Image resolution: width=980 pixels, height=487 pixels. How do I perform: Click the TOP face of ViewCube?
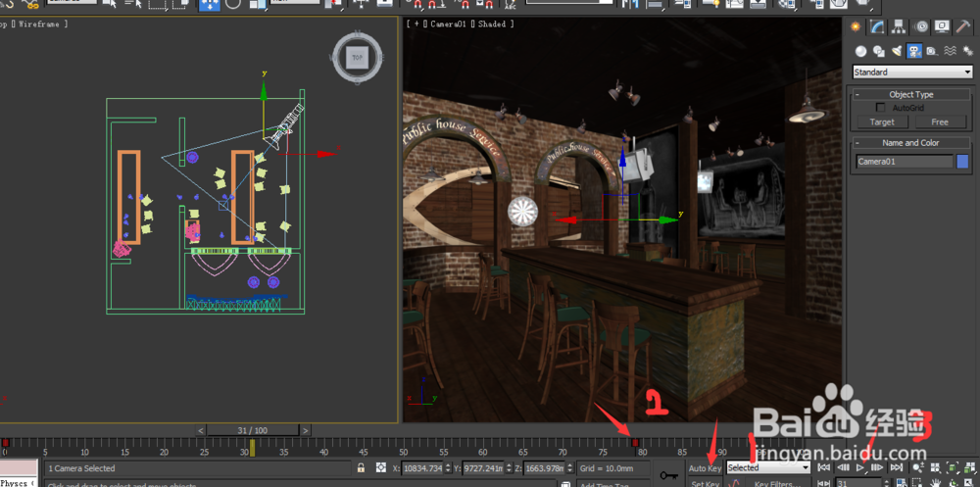click(357, 58)
